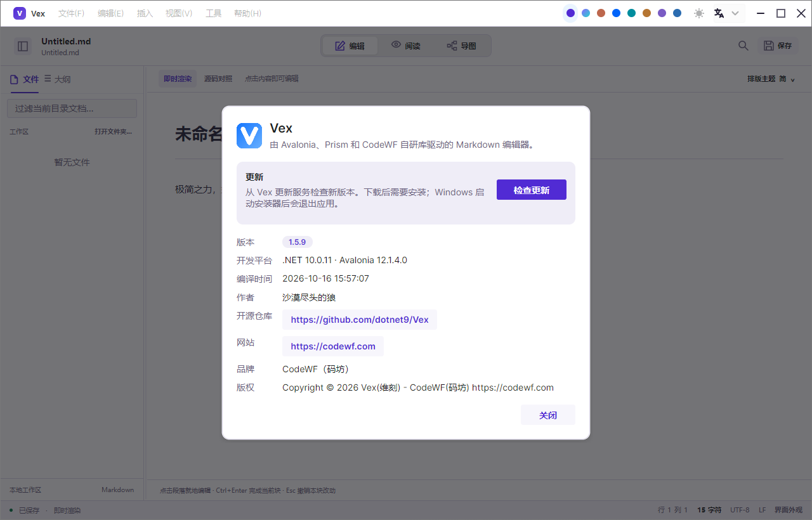Click 界面外观 in the status bar
The image size is (812, 520).
coord(789,510)
